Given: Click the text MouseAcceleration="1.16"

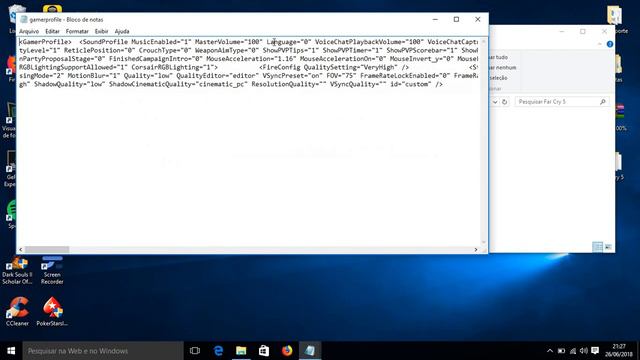Looking at the screenshot, I should (x=251, y=59).
